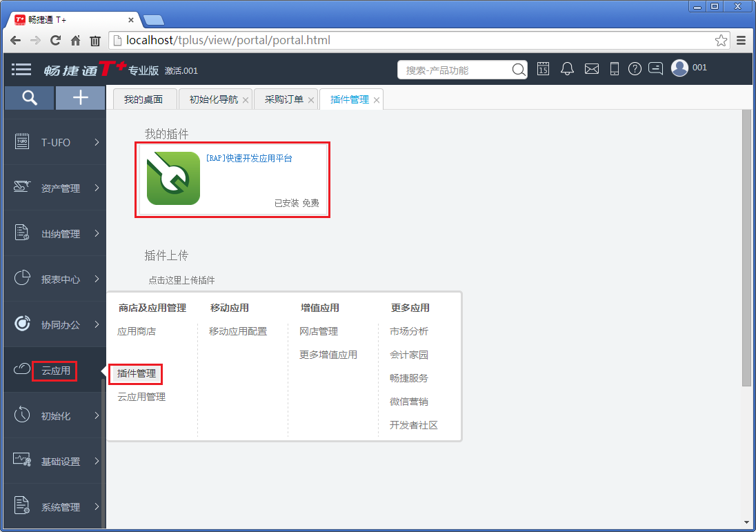The width and height of the screenshot is (756, 532).
Task: Open 市场分析 menu entry
Action: click(409, 331)
